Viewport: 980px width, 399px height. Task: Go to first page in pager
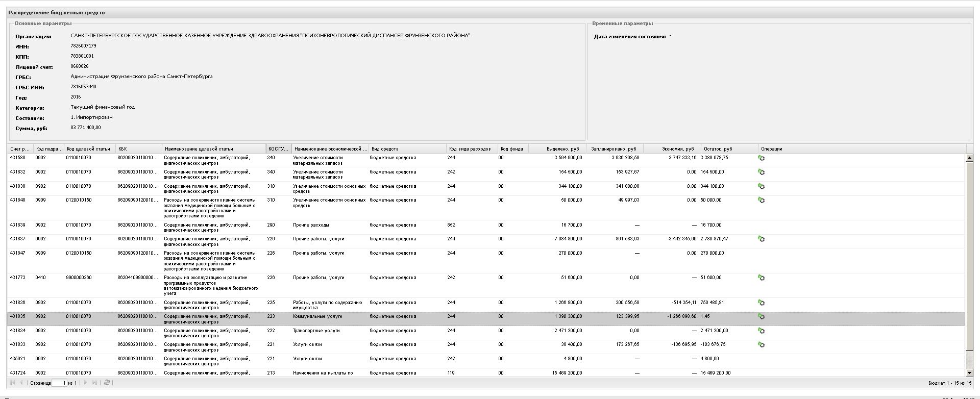(13, 383)
